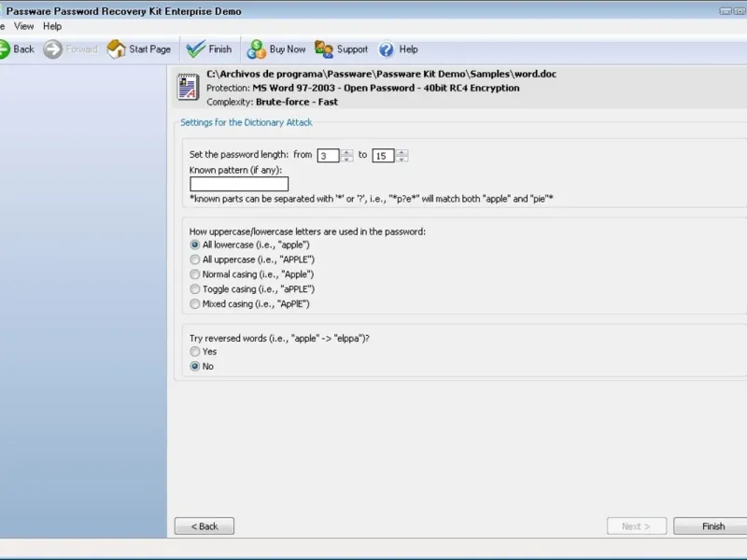Click the green Back arrow toolbar icon

pos(4,49)
